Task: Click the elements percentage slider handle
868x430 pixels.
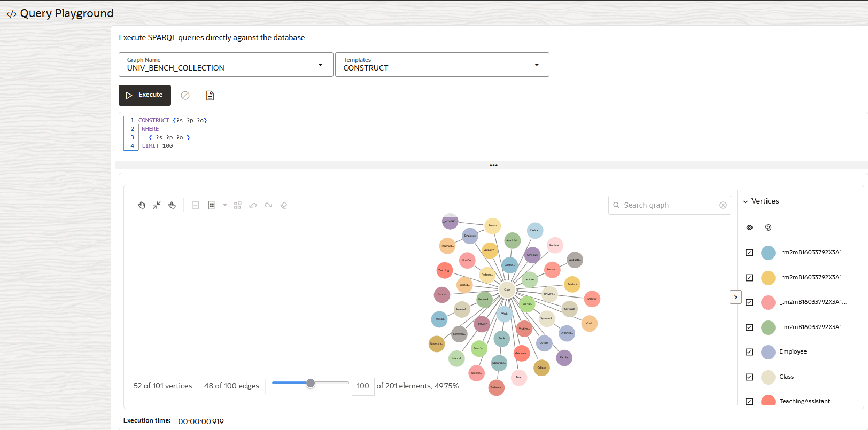Action: (x=311, y=383)
